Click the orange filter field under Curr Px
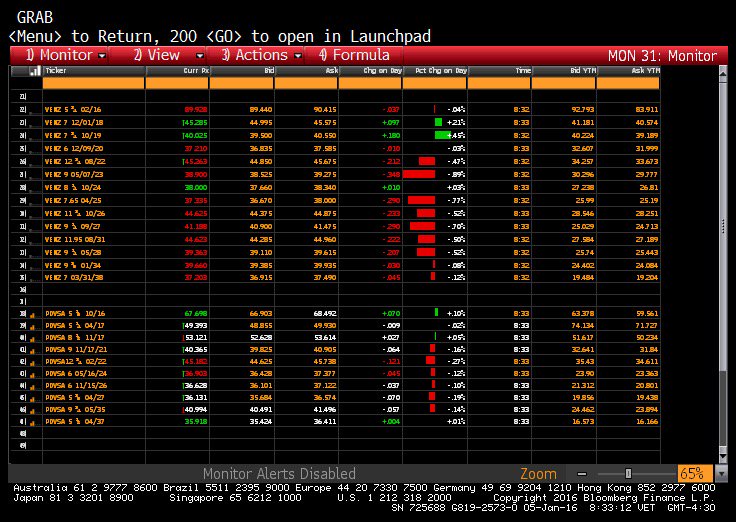 pyautogui.click(x=177, y=83)
